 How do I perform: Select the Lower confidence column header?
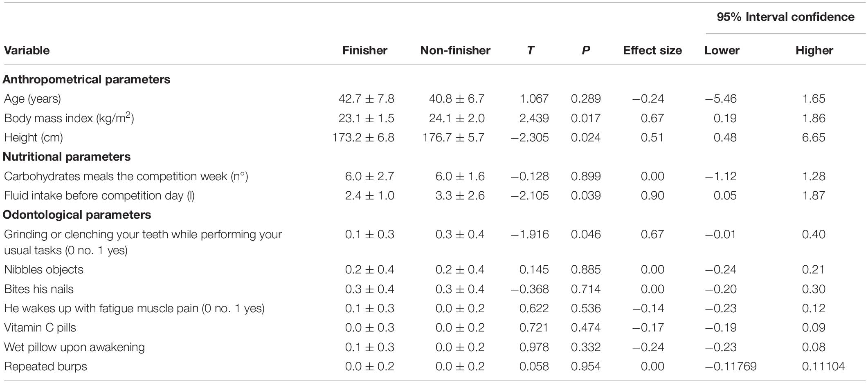[722, 50]
